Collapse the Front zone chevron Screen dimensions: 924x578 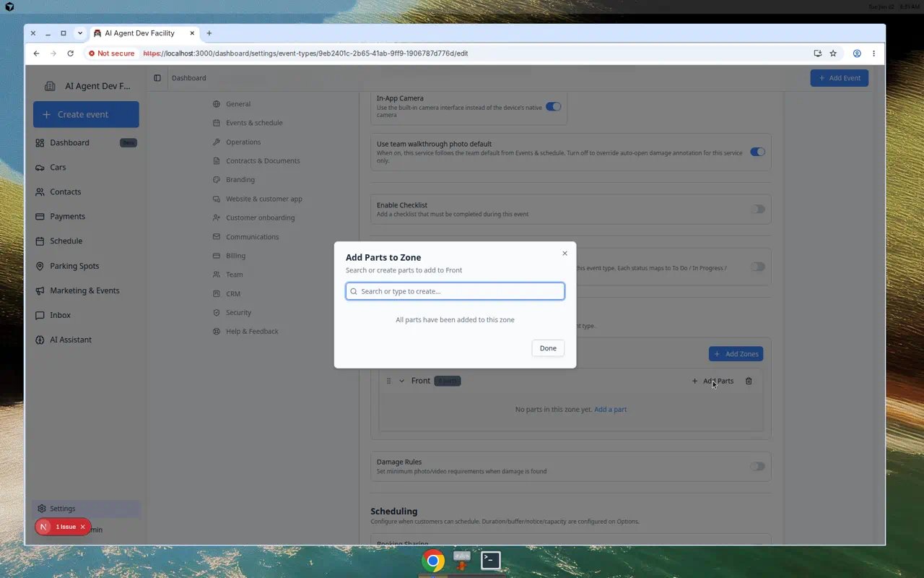[x=402, y=381]
